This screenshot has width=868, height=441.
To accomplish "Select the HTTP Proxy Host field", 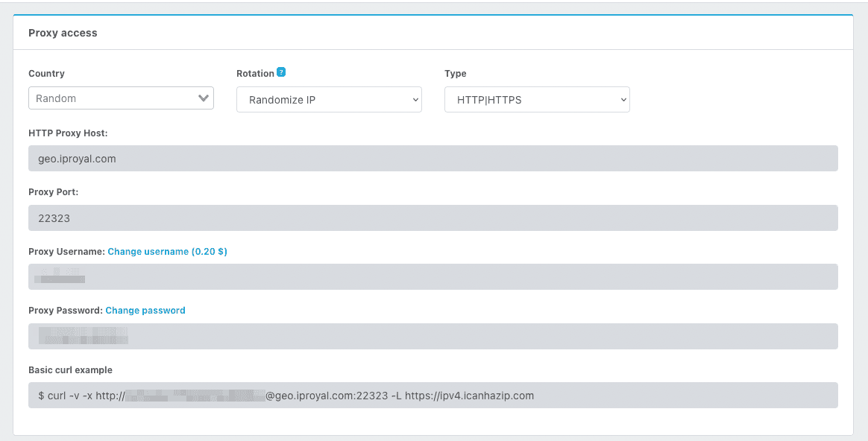I will 433,158.
